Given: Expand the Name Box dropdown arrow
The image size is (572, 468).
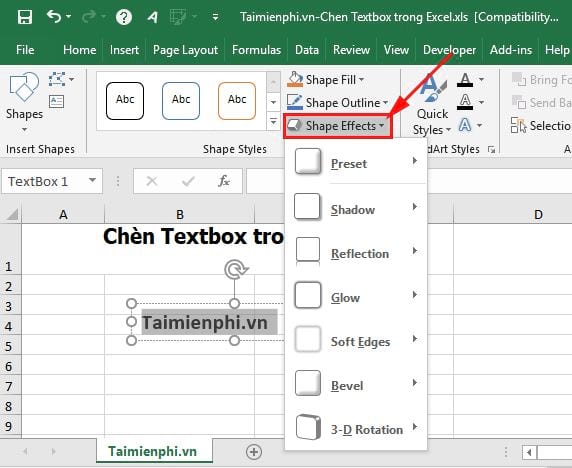Looking at the screenshot, I should click(x=92, y=180).
